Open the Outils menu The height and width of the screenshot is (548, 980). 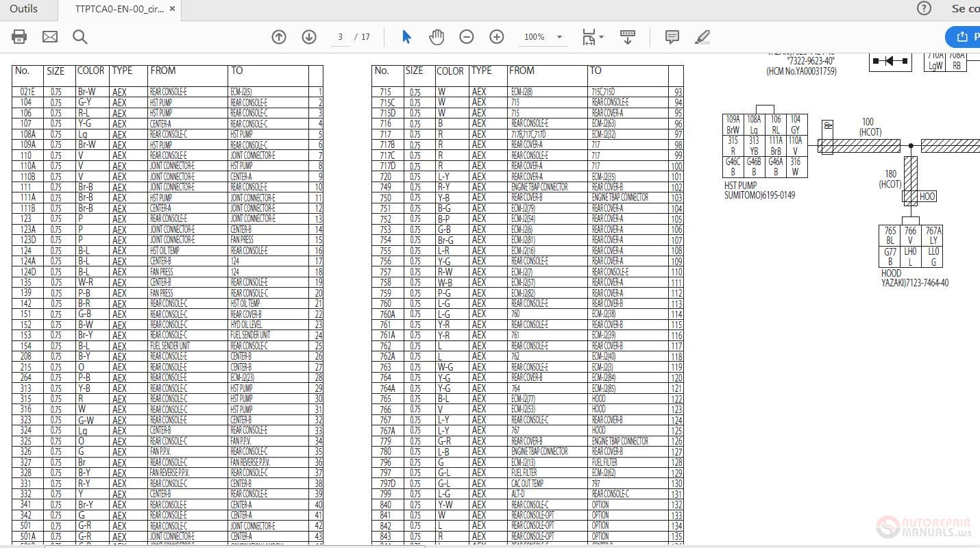click(x=24, y=9)
